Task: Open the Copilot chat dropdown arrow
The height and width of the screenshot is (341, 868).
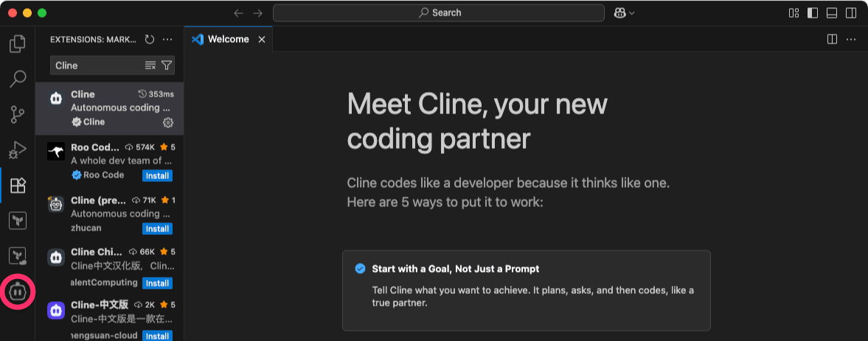Action: pos(631,13)
